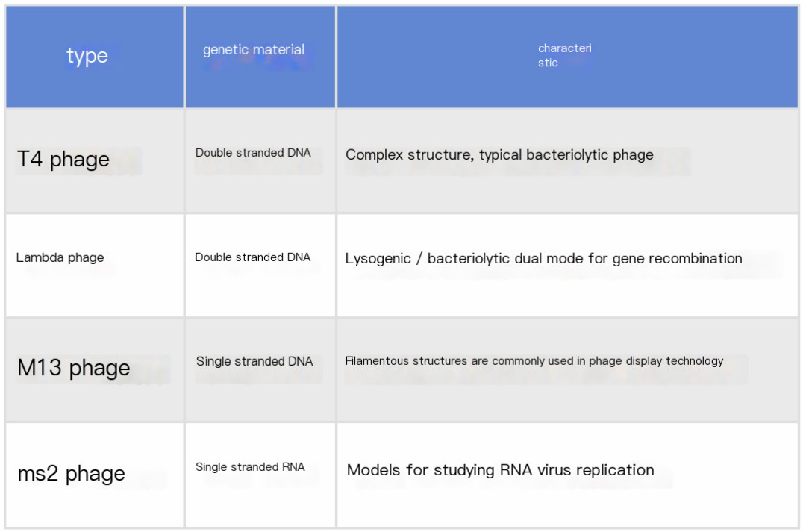The image size is (806, 532).
Task: Select Lambda phage's 'Double stranded DNA' cell
Action: coord(253,257)
